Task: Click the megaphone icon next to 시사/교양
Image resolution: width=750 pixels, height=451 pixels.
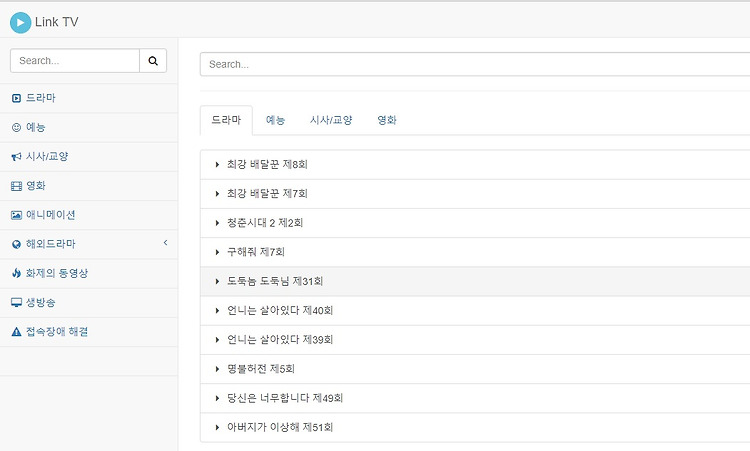Action: pos(16,157)
